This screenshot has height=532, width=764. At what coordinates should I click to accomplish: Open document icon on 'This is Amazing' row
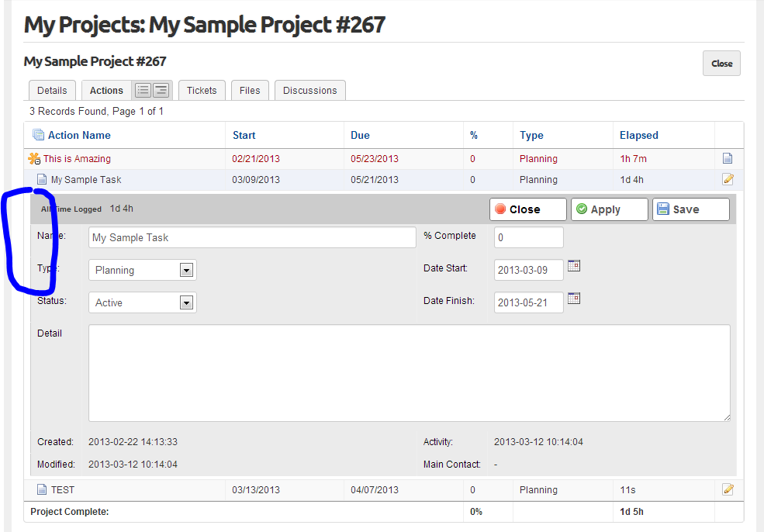click(x=727, y=159)
